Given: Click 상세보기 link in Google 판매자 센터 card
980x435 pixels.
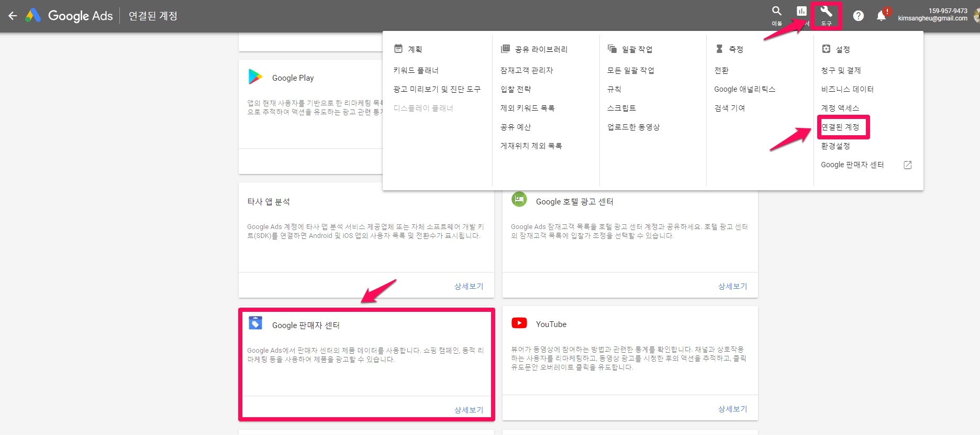Looking at the screenshot, I should tap(469, 410).
